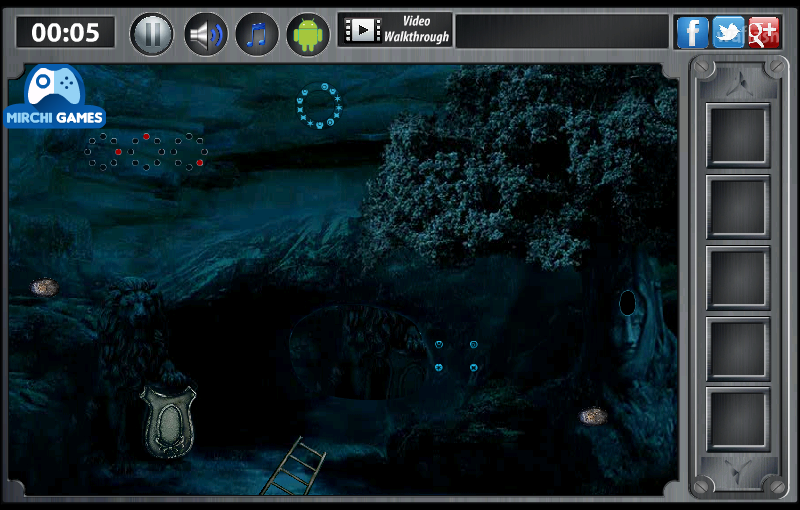Click the circular symbol ring puzzle
800x510 pixels.
point(319,106)
